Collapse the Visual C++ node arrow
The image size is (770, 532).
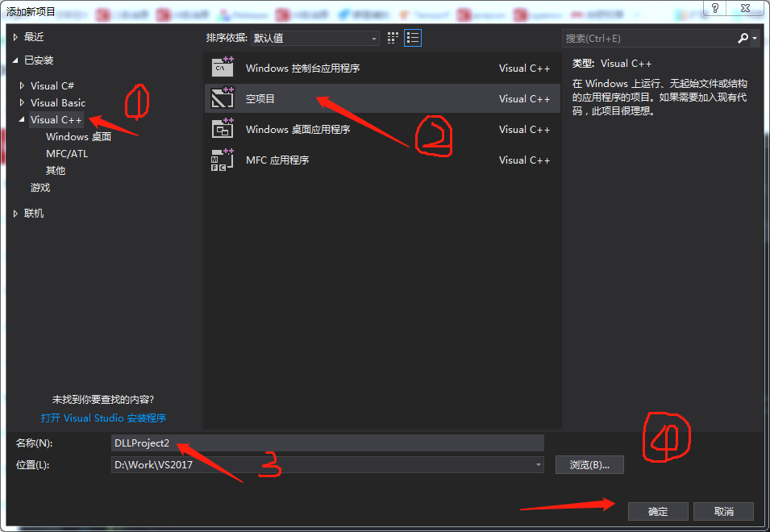22,119
